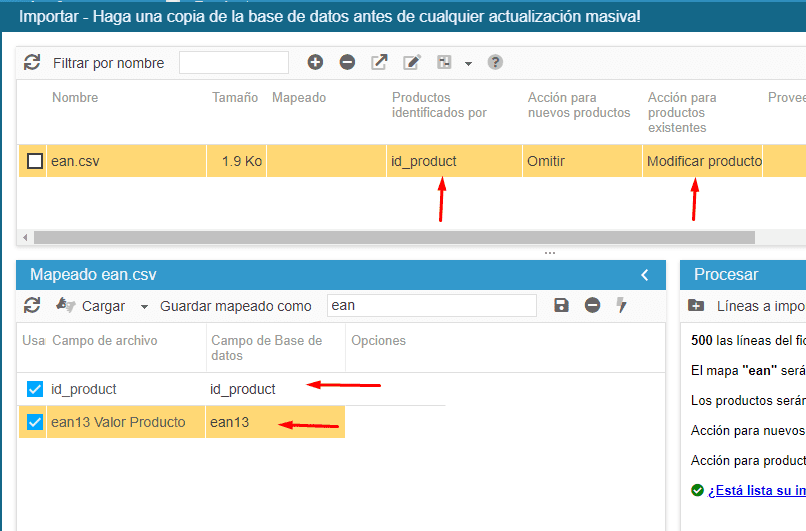Click the add file plus icon
This screenshot has width=806, height=531.
[315, 62]
